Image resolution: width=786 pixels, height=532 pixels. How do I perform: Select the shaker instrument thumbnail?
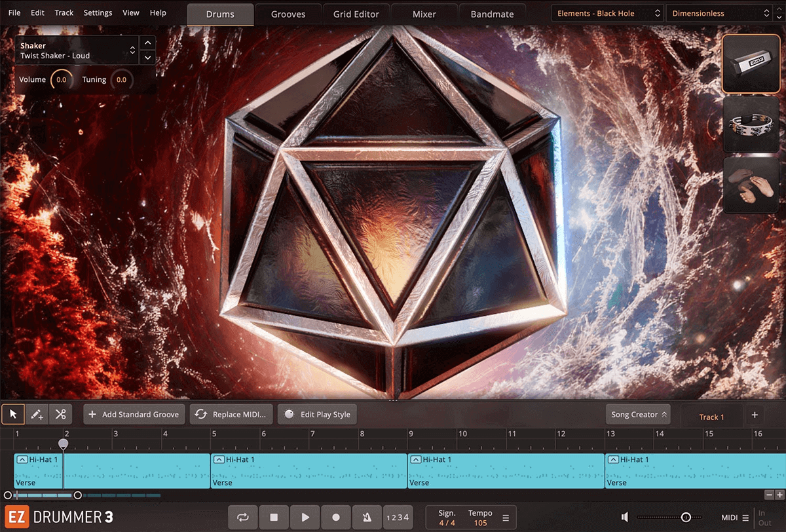point(751,64)
